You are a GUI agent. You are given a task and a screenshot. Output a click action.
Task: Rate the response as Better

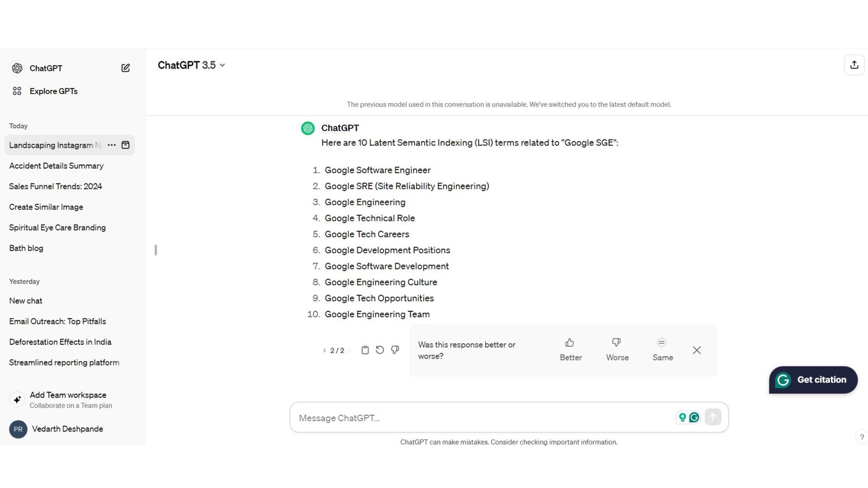(570, 350)
